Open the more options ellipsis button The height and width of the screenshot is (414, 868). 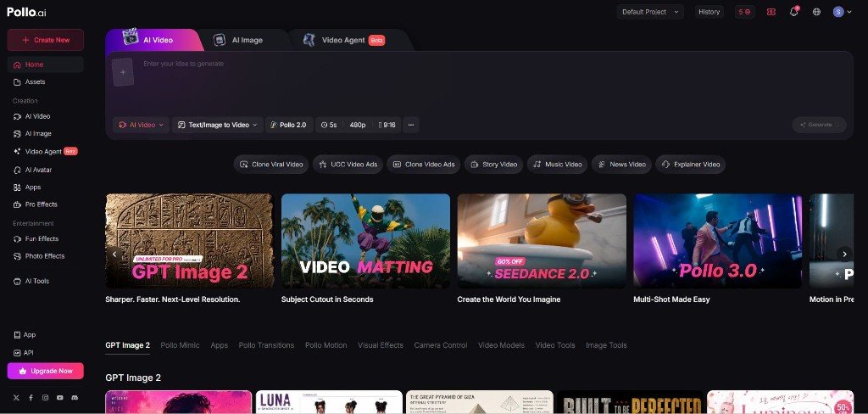click(x=411, y=125)
